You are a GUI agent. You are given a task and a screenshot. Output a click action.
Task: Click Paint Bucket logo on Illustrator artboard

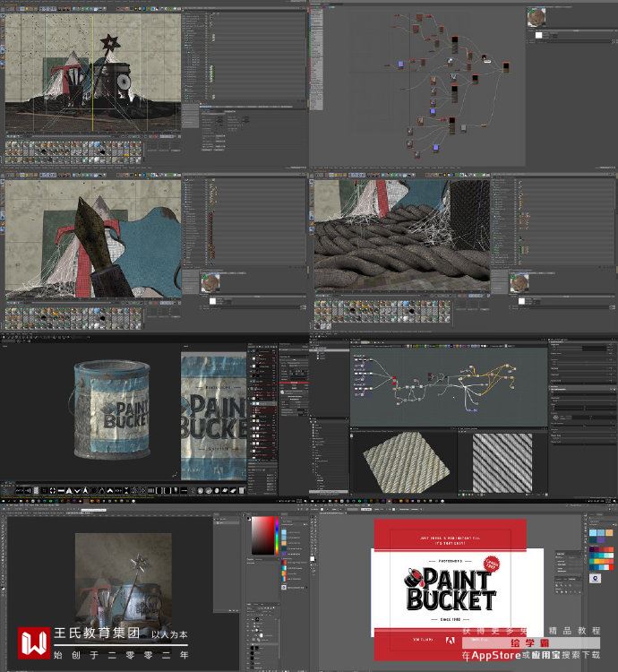[x=451, y=588]
